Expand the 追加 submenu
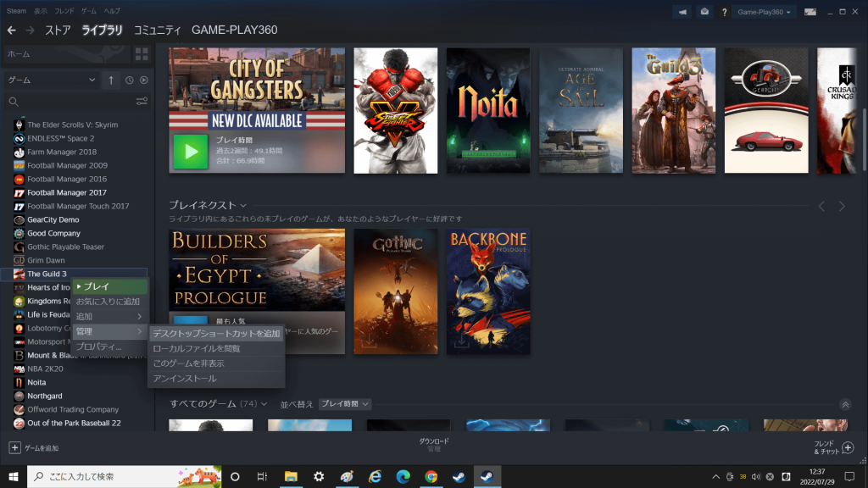Image resolution: width=868 pixels, height=488 pixels. click(109, 317)
